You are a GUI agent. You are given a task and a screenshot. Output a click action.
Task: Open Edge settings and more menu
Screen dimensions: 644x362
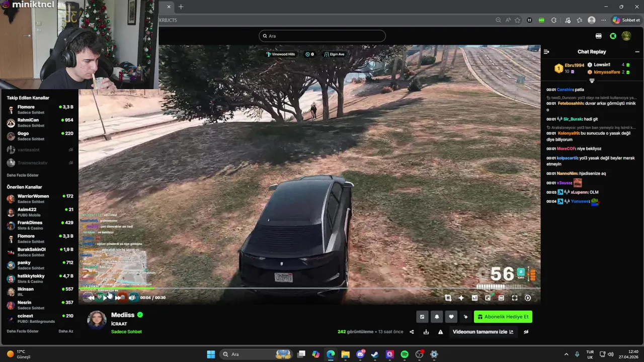tap(603, 20)
